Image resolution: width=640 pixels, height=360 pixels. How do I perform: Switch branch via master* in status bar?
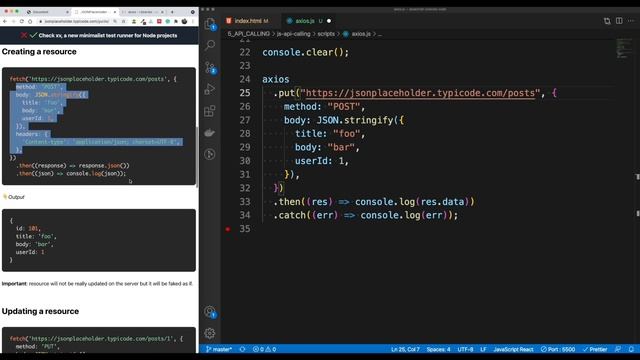(x=219, y=349)
